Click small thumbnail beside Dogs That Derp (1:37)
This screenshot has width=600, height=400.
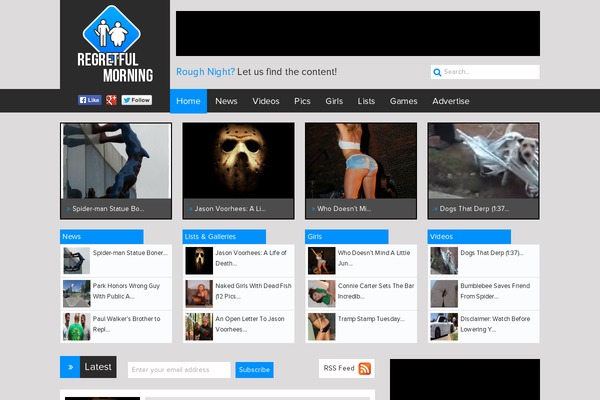click(x=444, y=261)
